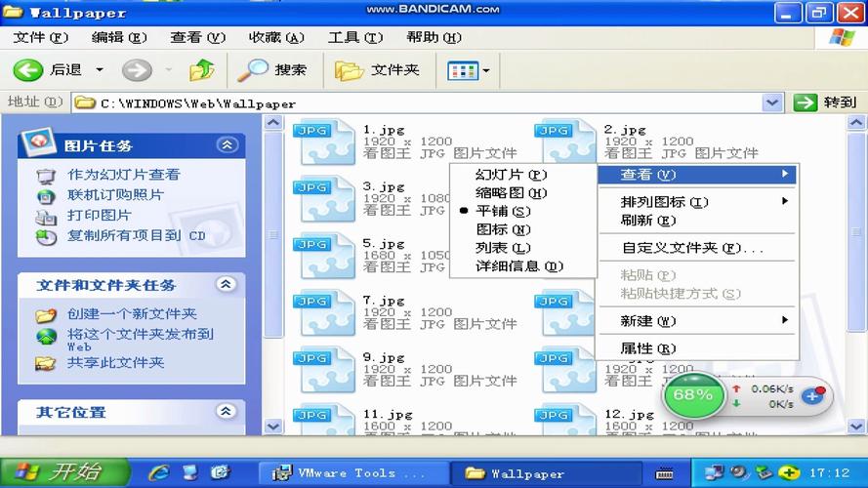The image size is (868, 488).
Task: Click task pane scrollbar up arrow
Action: 273,122
